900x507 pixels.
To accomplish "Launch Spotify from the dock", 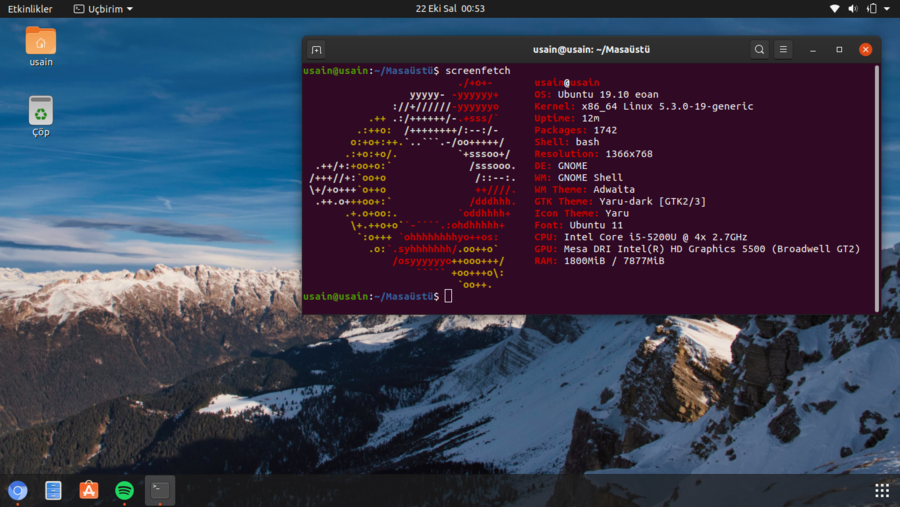I will (x=125, y=490).
